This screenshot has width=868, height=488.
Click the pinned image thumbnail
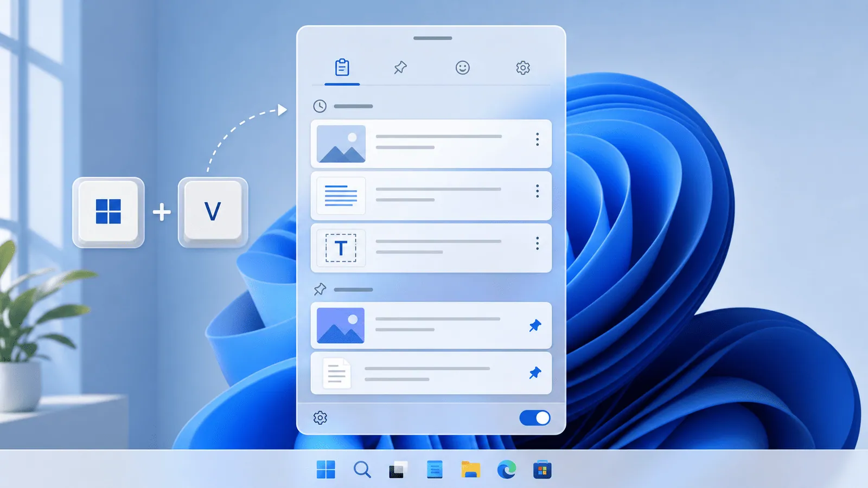pyautogui.click(x=341, y=325)
